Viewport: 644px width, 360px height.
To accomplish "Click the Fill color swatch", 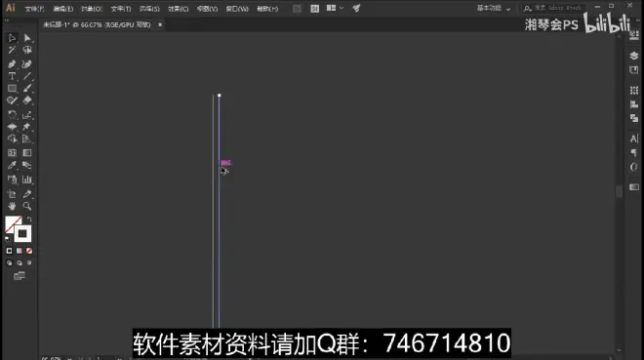I will (x=13, y=224).
